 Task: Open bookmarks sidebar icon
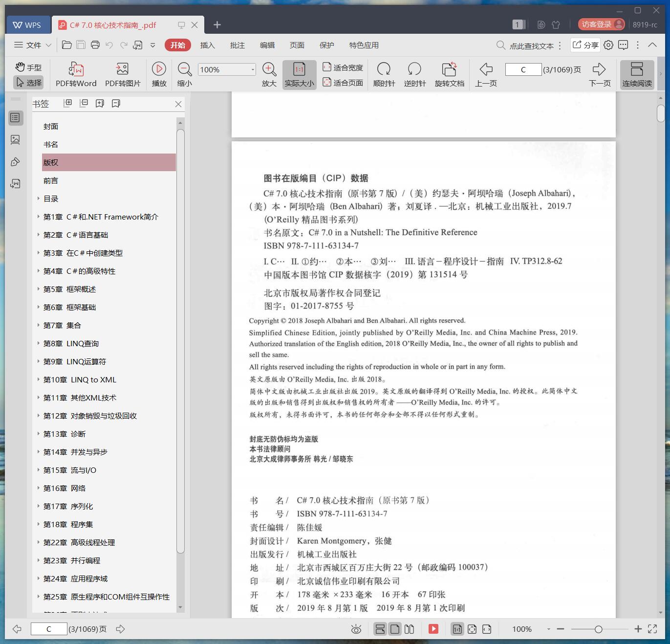[x=16, y=118]
